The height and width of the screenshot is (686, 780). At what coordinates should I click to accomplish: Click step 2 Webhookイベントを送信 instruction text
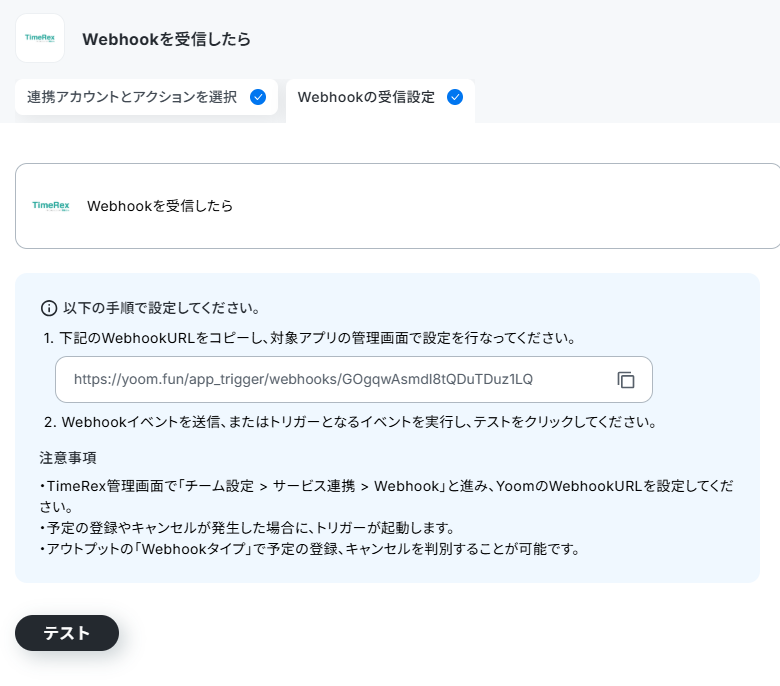click(x=350, y=422)
